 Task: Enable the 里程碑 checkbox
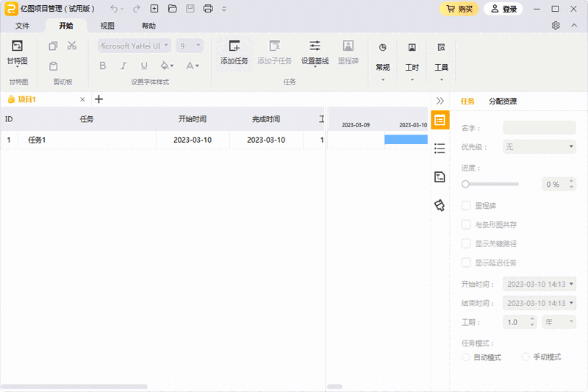[466, 206]
